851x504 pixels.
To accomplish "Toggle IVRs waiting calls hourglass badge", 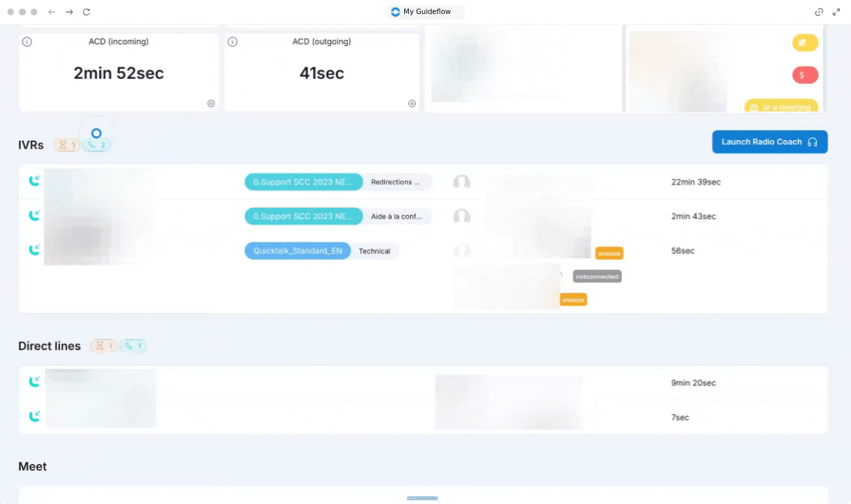I will click(x=67, y=145).
